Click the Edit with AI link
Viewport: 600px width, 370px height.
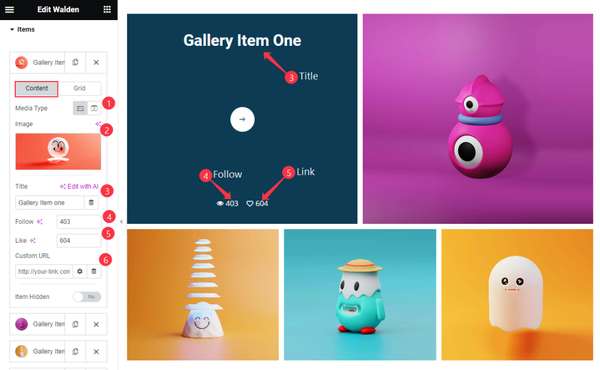[79, 187]
